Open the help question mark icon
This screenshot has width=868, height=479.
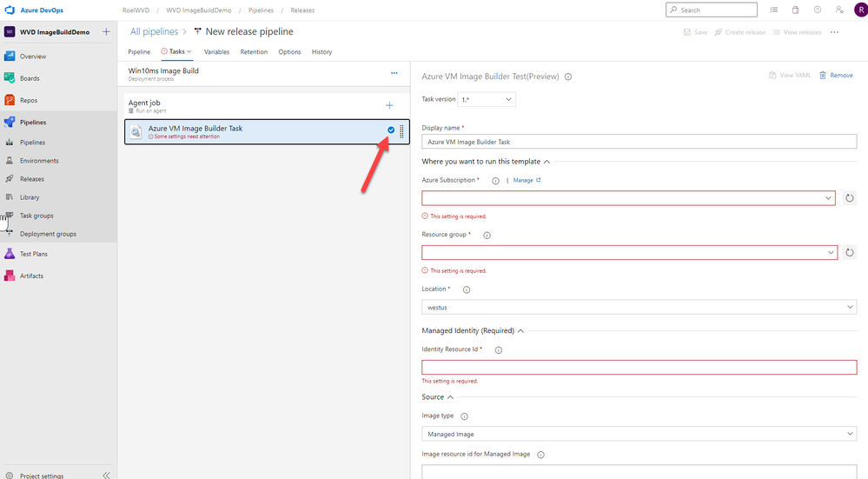pyautogui.click(x=818, y=10)
